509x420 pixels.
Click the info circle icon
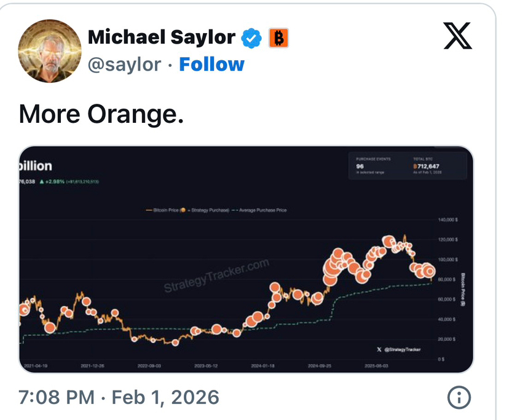pos(459,398)
